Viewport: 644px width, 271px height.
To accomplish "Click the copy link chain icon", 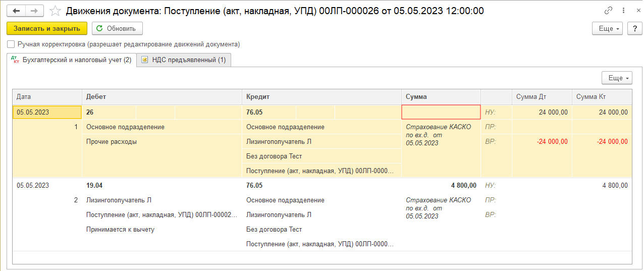I will tap(609, 11).
